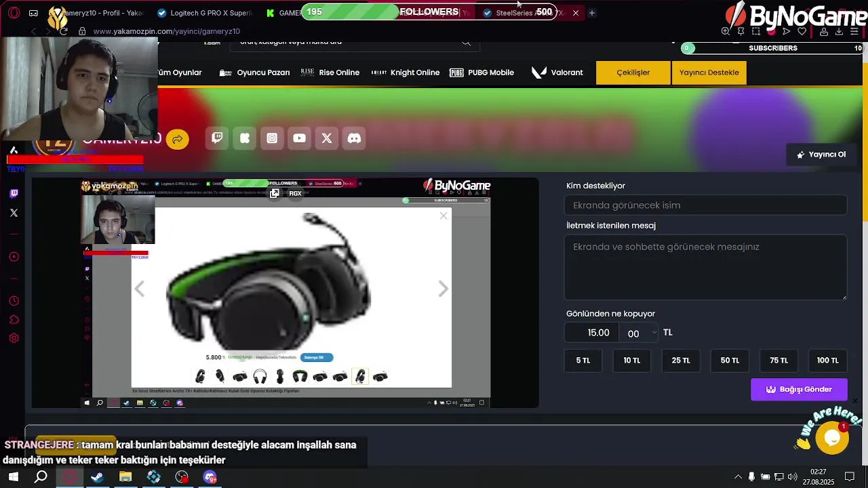Open Settings gear in Opera sidebar
This screenshot has width=868, height=488.
(14, 338)
